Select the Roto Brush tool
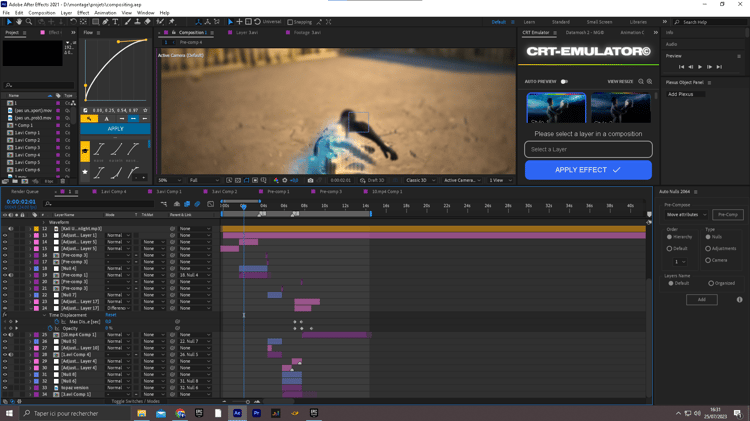The image size is (750, 421). (x=160, y=22)
